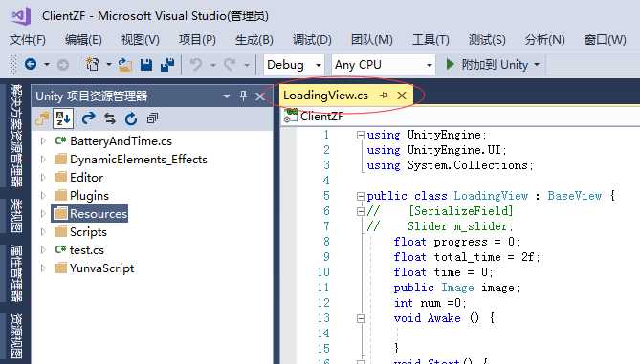This screenshot has height=364, width=640.
Task: Click the new project toolbar icon
Action: 92,64
